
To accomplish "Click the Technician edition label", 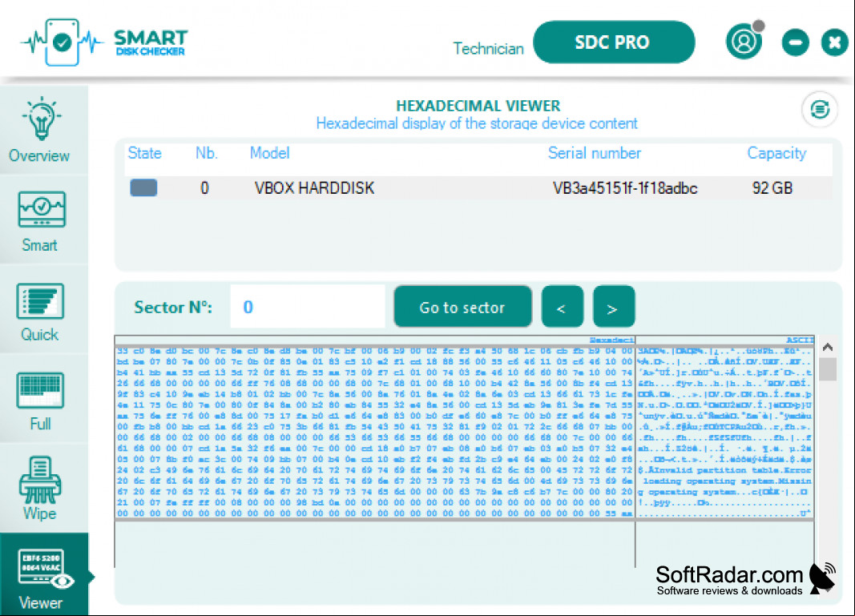I will (x=488, y=49).
